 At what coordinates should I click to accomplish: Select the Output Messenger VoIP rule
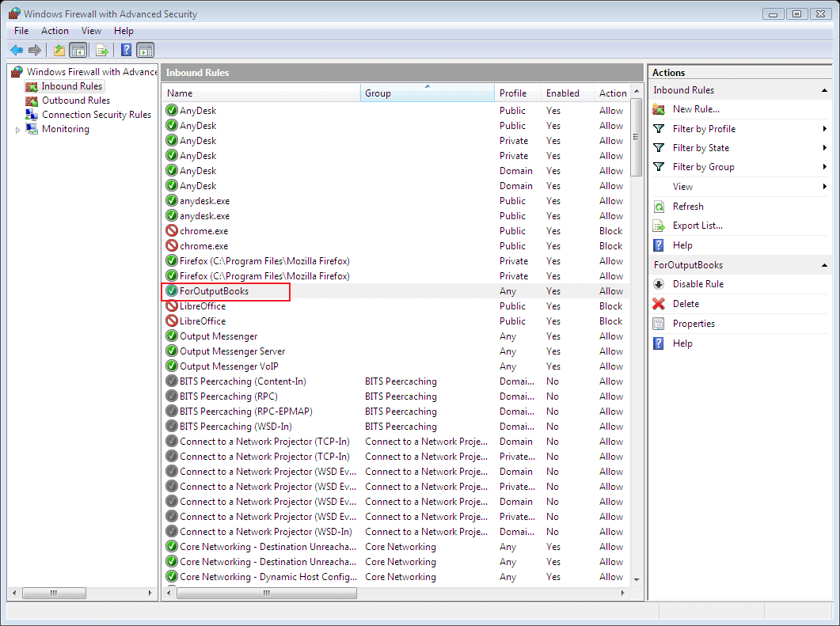pos(395,366)
